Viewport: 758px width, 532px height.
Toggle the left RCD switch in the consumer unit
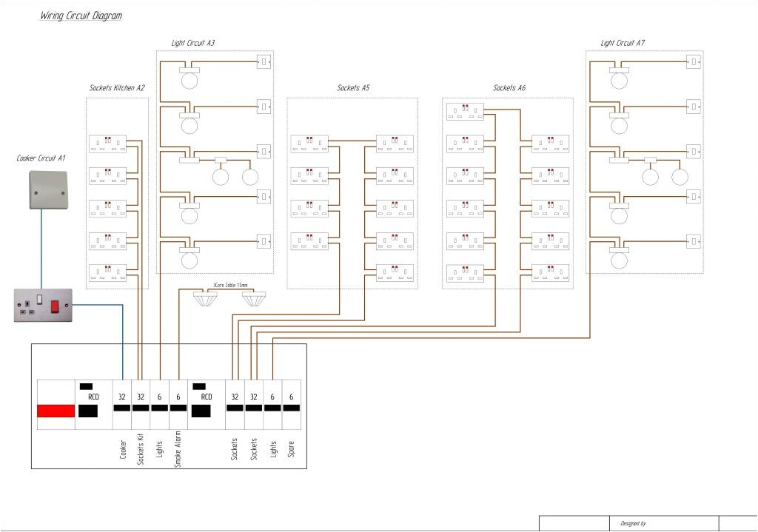(87, 412)
